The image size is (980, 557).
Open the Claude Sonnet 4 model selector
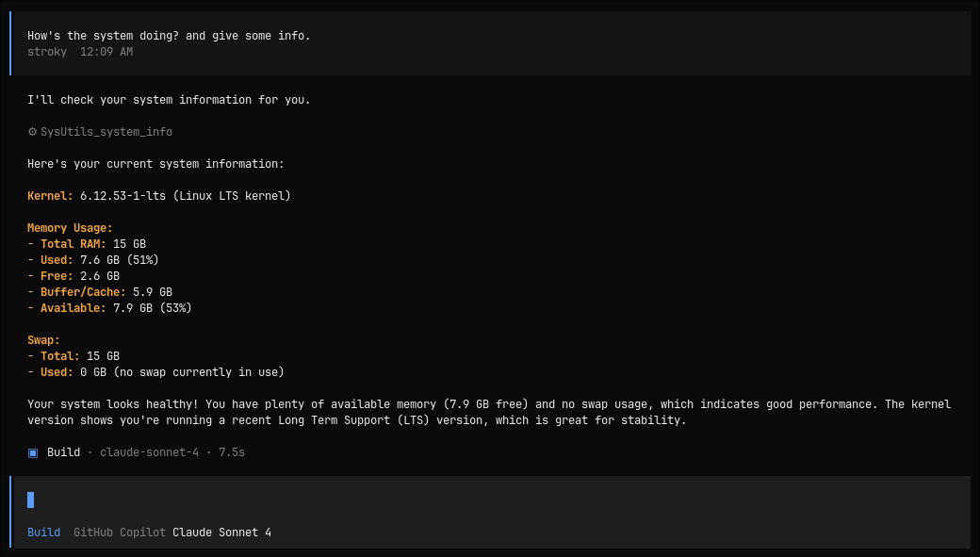tap(221, 532)
